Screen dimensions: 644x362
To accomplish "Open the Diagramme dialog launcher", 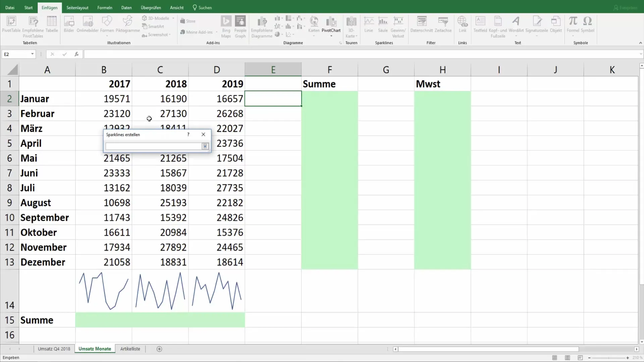I will coord(340,43).
